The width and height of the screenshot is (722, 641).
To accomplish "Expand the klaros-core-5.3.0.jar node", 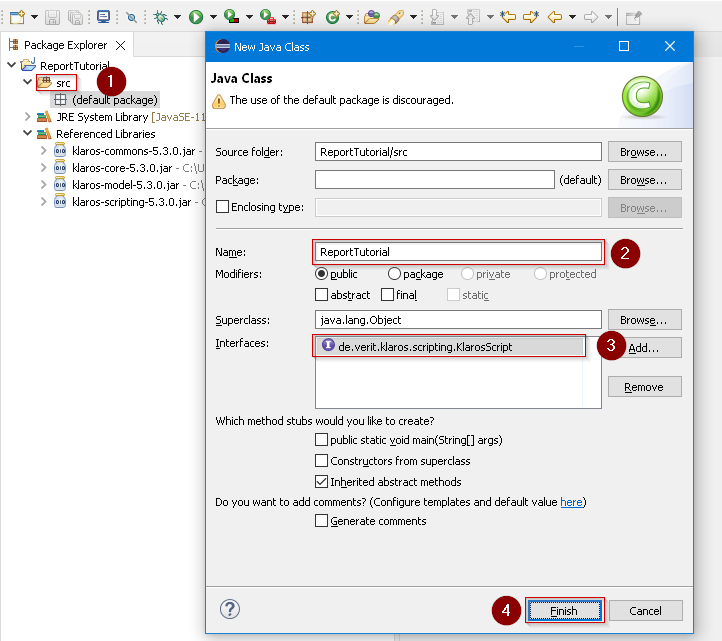I will pyautogui.click(x=43, y=168).
